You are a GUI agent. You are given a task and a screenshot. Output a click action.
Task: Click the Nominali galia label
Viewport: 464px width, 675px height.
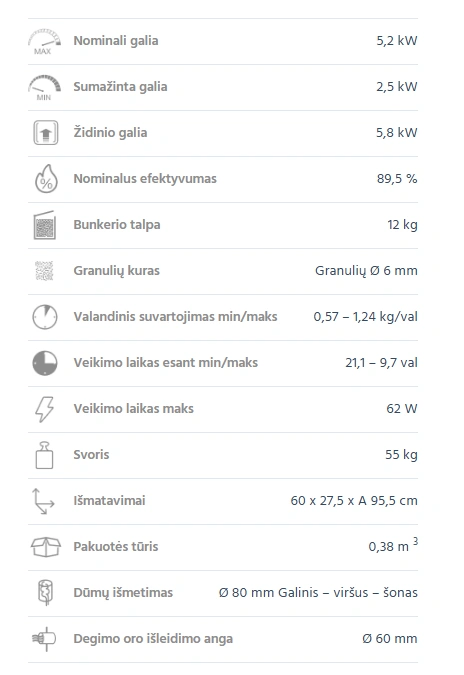(x=116, y=41)
